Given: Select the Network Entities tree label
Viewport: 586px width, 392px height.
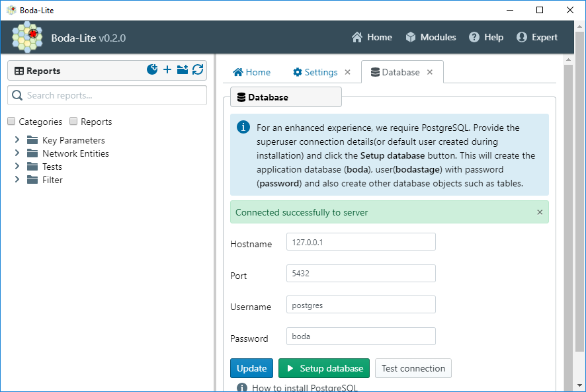Looking at the screenshot, I should point(75,153).
